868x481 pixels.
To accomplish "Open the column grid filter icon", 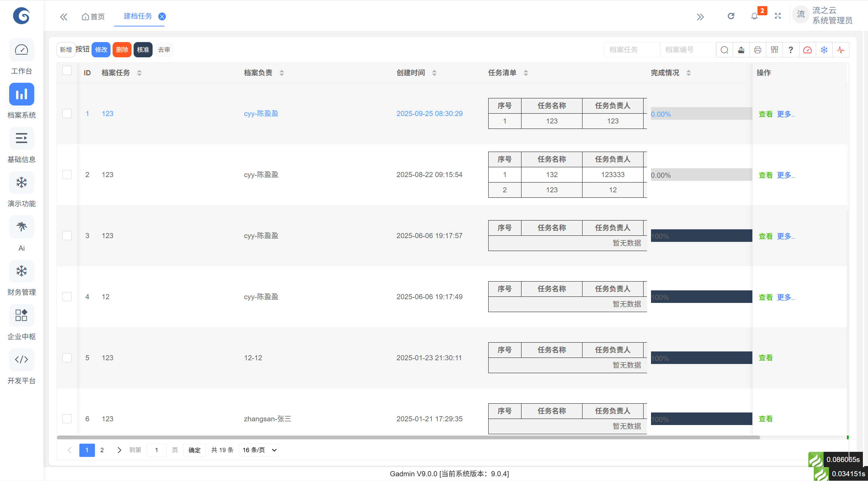I will [x=774, y=50].
